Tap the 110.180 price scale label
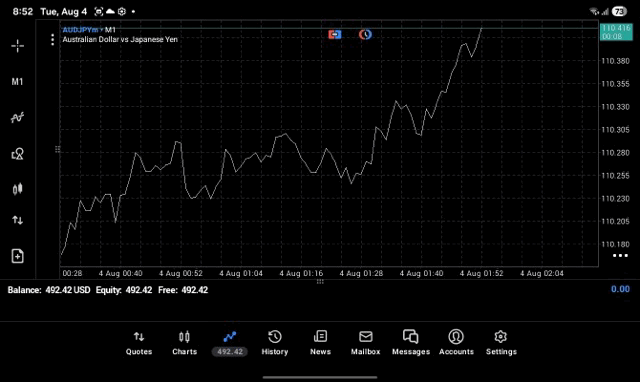The image size is (640, 382). 615,244
